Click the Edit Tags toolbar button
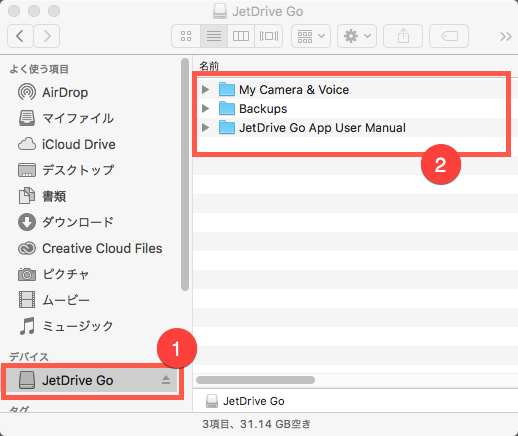This screenshot has width=518, height=436. (449, 36)
